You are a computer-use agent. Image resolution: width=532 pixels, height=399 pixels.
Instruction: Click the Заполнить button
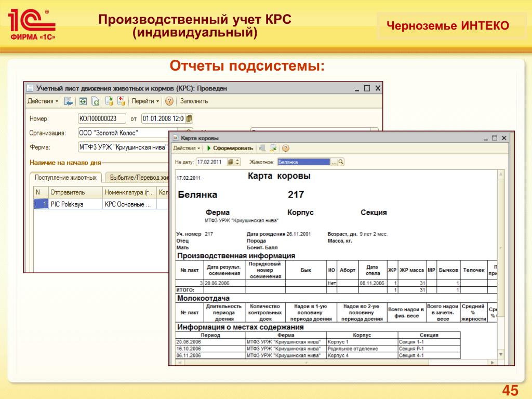pyautogui.click(x=194, y=101)
